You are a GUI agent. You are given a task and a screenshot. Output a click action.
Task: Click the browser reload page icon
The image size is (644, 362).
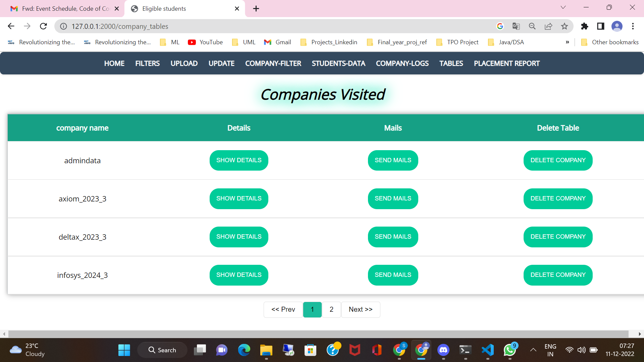coord(43,26)
